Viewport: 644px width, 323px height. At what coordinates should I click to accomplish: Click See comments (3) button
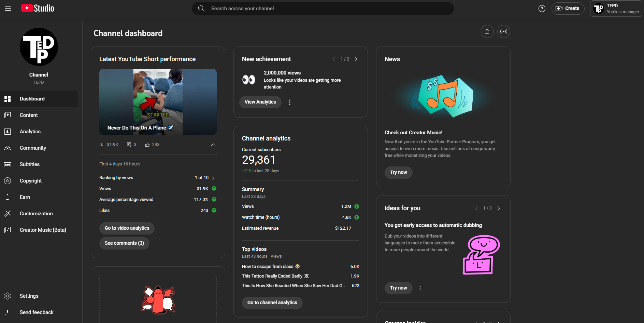[x=124, y=243]
